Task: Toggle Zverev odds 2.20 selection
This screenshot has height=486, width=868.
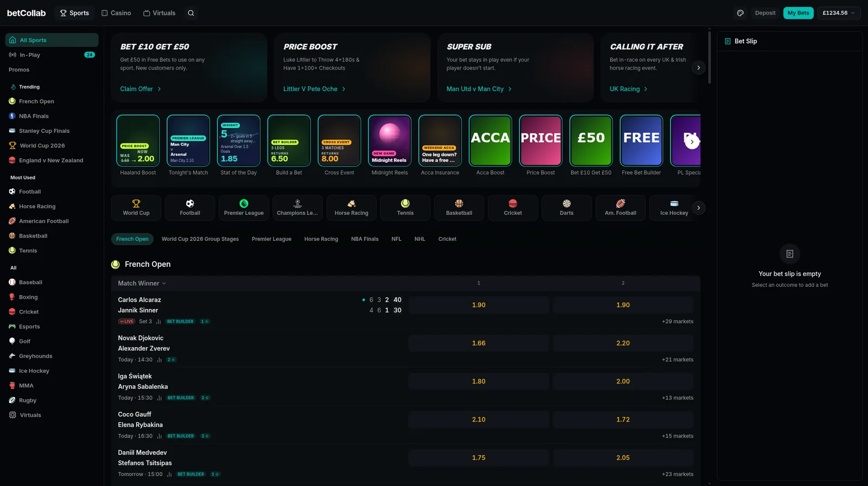Action: [623, 343]
